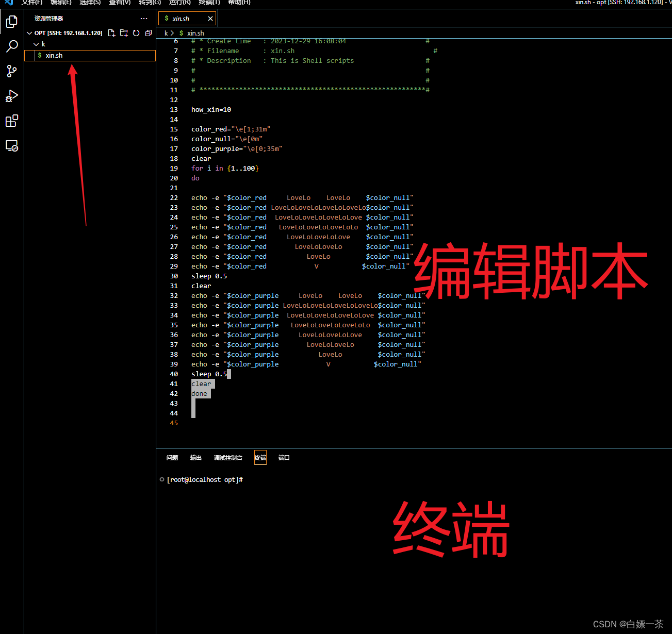This screenshot has height=634, width=672.
Task: Collapse the k folder in explorer
Action: (x=36, y=44)
